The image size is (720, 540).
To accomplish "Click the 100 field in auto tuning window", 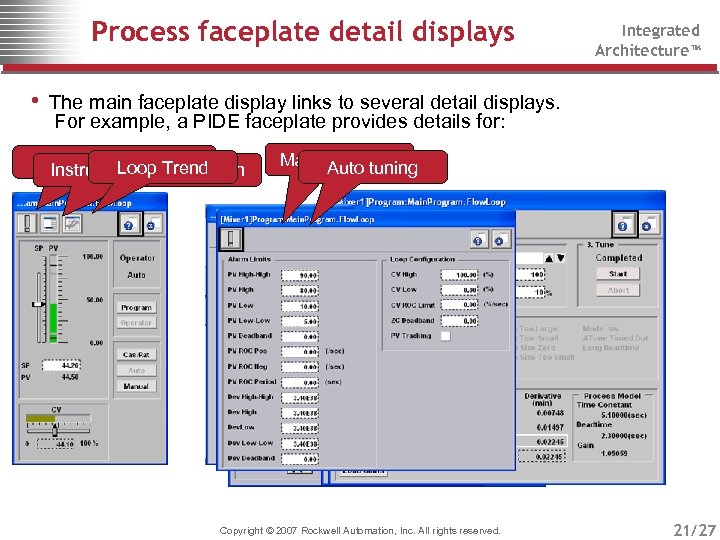I will tap(531, 275).
